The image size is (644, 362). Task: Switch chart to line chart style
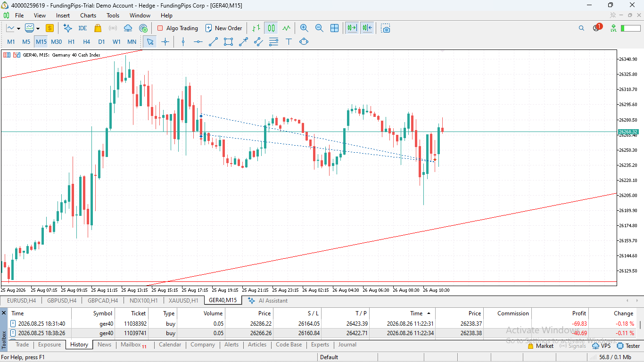coord(286,28)
